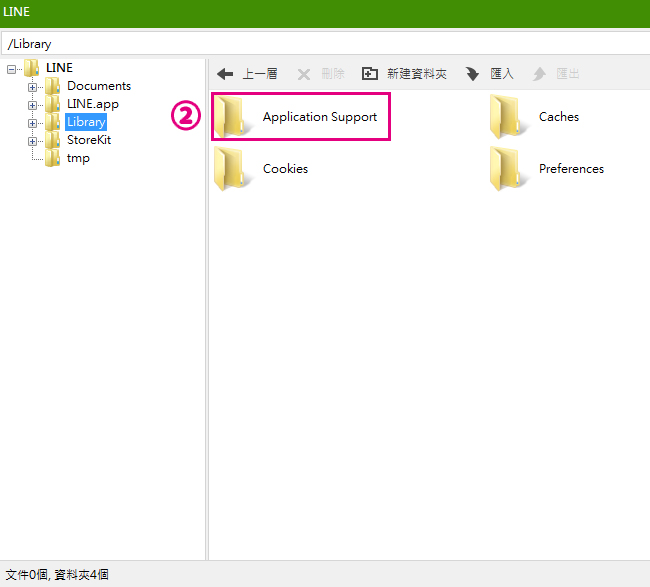Image resolution: width=650 pixels, height=587 pixels.
Task: Select tmp in the folder tree
Action: tap(78, 158)
